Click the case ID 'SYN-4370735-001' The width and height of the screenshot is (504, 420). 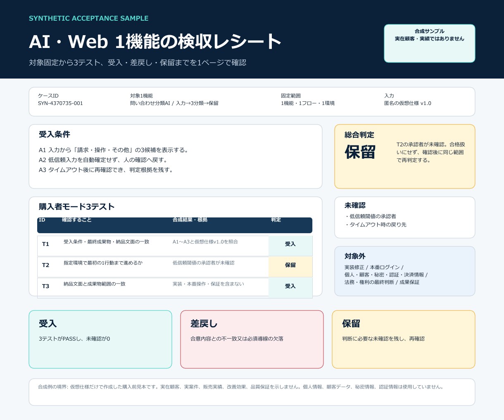pyautogui.click(x=60, y=103)
